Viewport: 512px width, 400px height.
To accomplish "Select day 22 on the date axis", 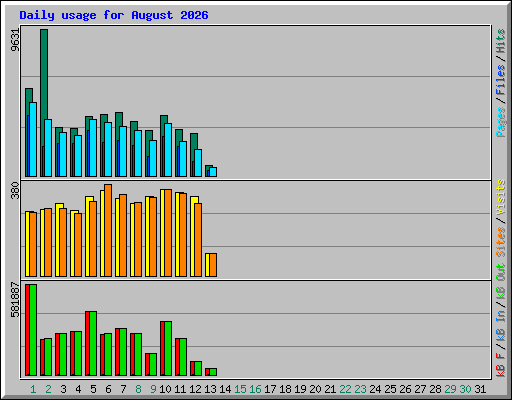I will coord(345,389).
